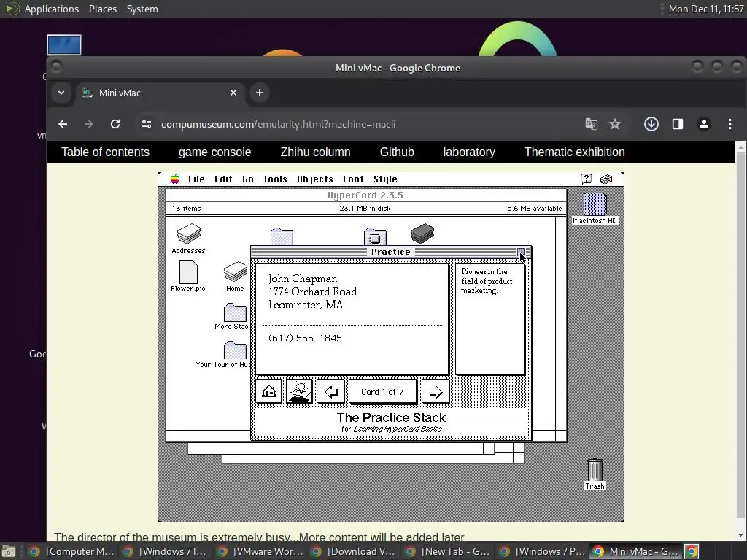Open the application switcher icon in Mac menu bar
Viewport: 747px width, 560px height.
(x=606, y=179)
